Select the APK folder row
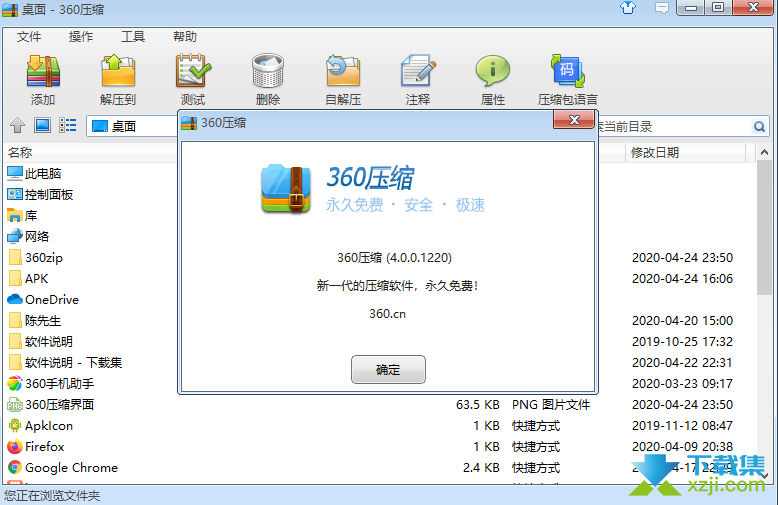The height and width of the screenshot is (505, 778). pyautogui.click(x=380, y=278)
